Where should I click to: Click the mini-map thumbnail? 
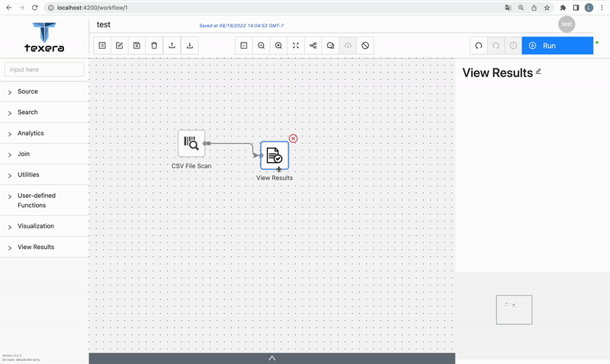click(x=514, y=310)
